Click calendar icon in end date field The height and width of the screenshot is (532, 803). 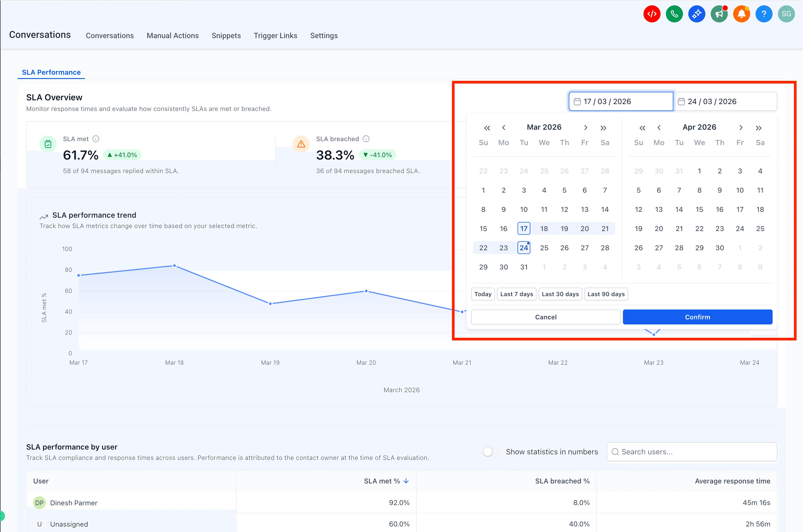pyautogui.click(x=681, y=101)
